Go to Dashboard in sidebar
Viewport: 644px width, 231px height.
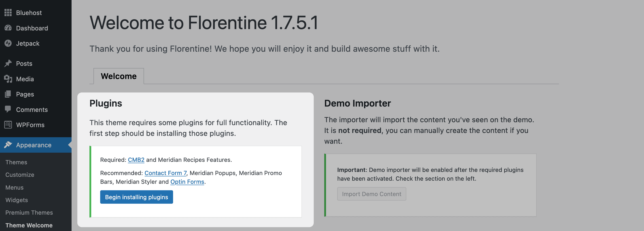click(32, 28)
